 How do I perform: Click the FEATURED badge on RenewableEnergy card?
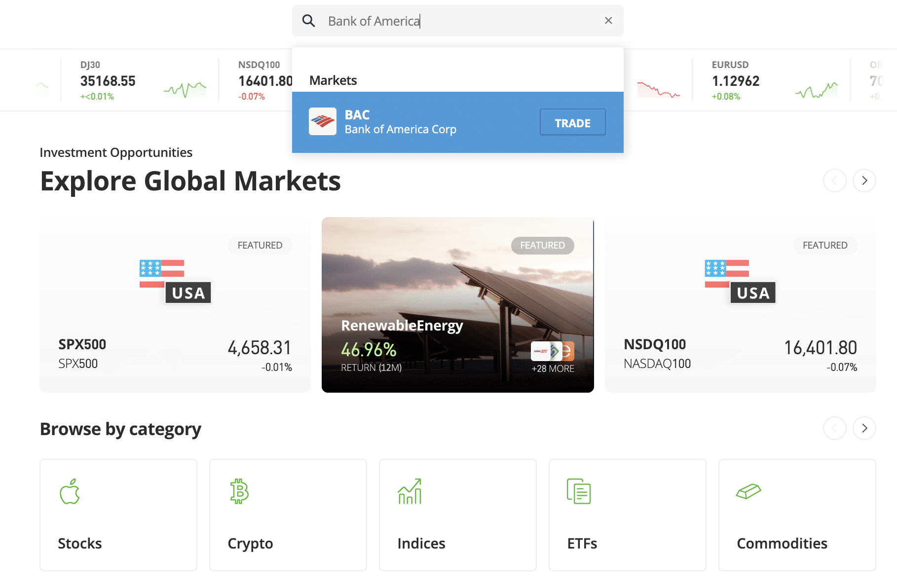click(543, 245)
